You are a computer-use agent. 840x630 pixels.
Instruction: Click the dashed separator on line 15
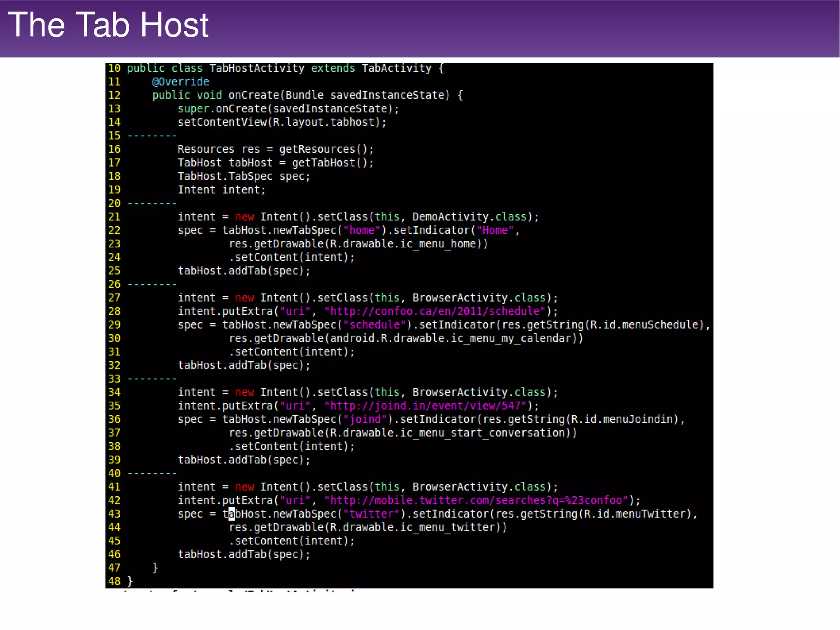coord(152,136)
